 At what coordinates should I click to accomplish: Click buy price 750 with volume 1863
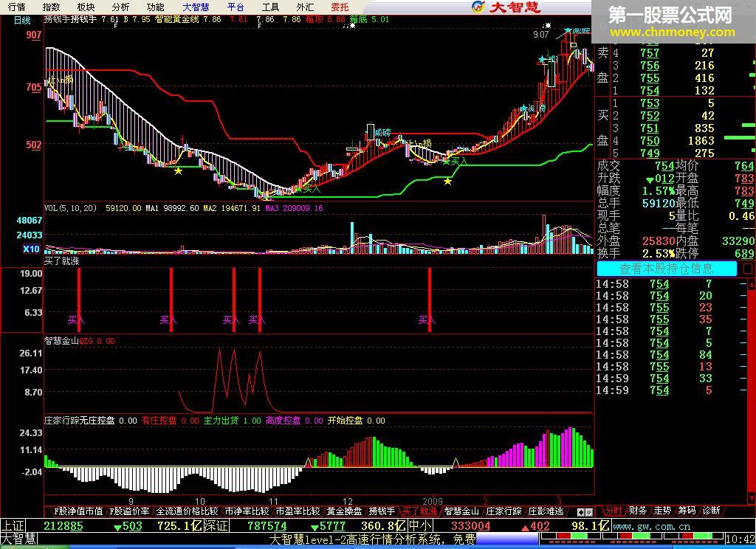point(650,141)
